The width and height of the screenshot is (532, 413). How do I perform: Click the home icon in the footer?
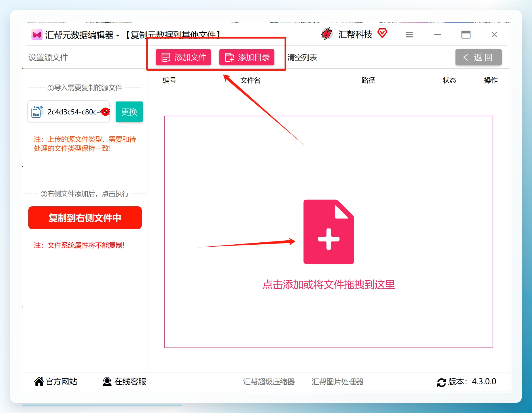39,382
